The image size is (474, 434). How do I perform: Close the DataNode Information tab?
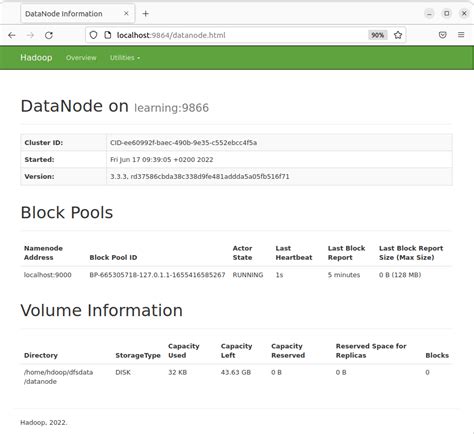point(126,14)
